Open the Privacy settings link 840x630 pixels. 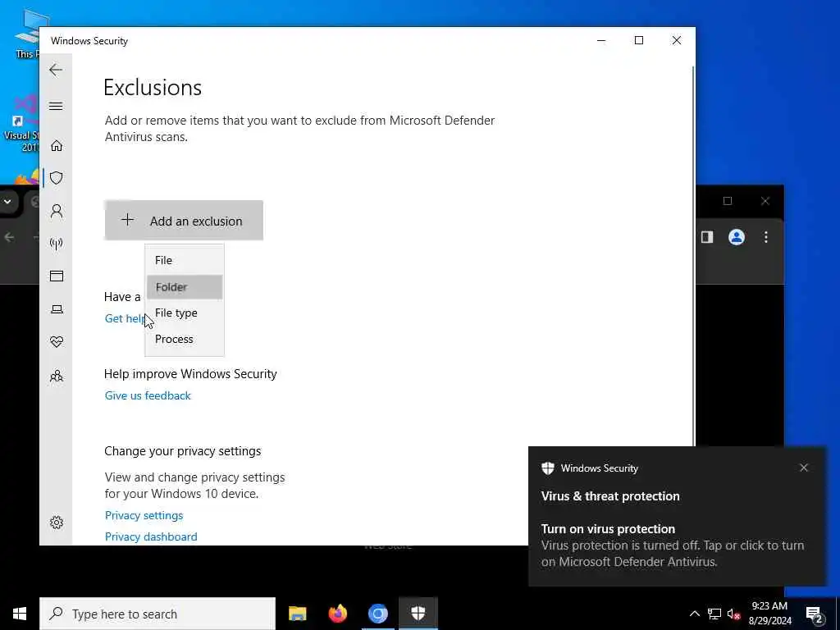pos(144,515)
